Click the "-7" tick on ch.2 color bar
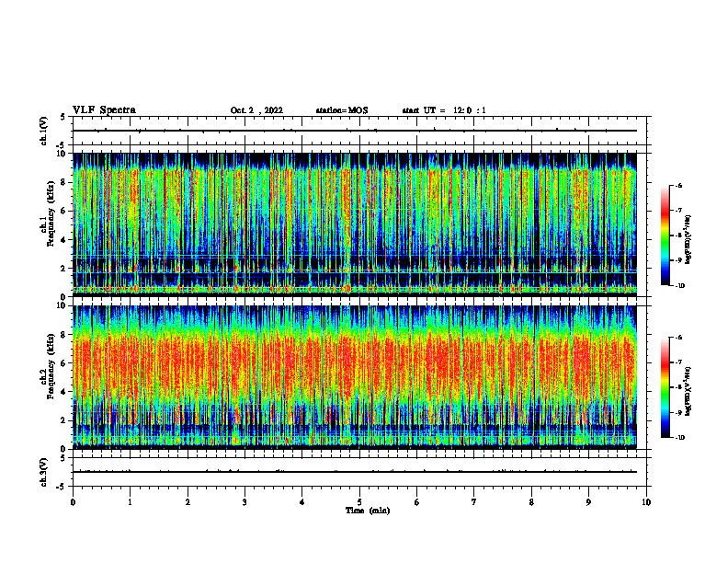 678,362
